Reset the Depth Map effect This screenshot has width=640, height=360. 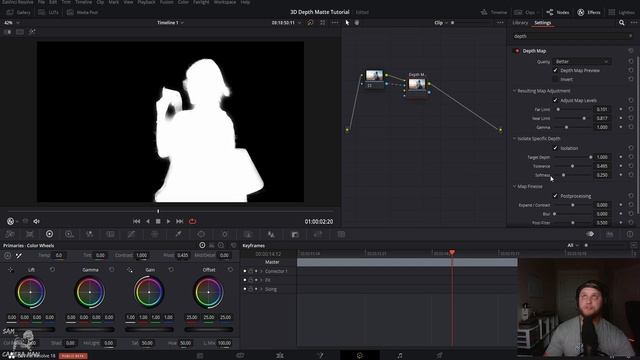(x=631, y=51)
